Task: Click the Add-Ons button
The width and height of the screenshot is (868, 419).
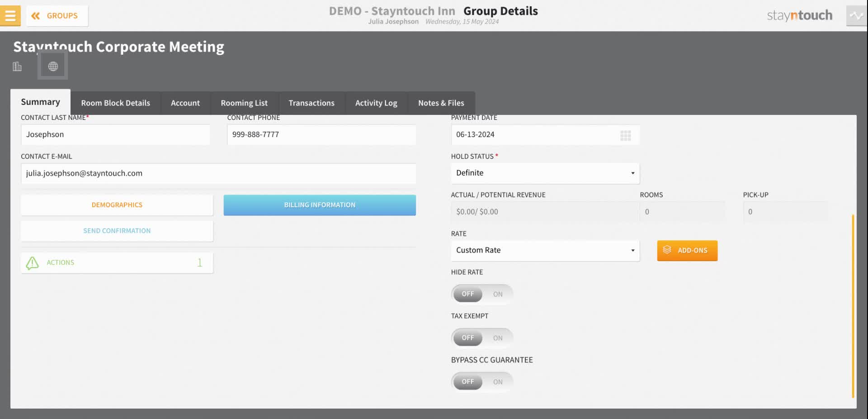Action: pyautogui.click(x=687, y=251)
